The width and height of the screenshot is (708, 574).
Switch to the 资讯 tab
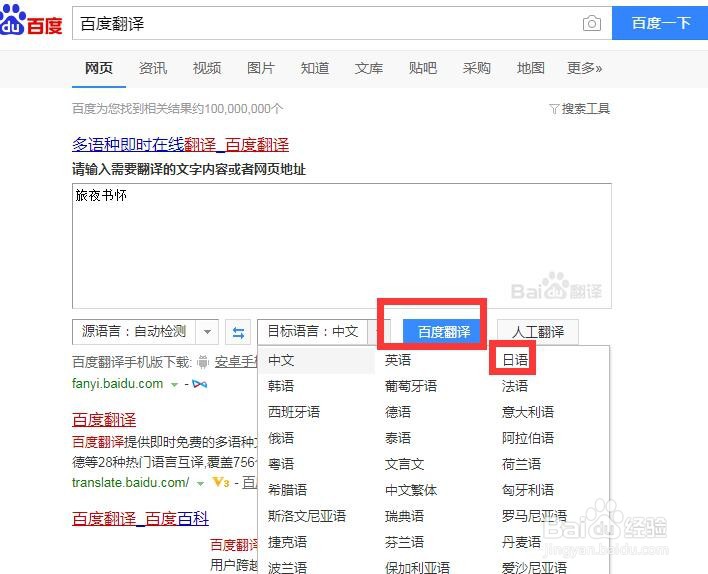pos(153,68)
